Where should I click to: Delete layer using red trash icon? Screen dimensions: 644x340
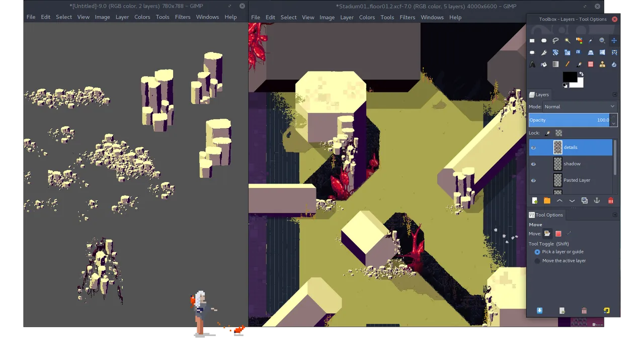610,201
